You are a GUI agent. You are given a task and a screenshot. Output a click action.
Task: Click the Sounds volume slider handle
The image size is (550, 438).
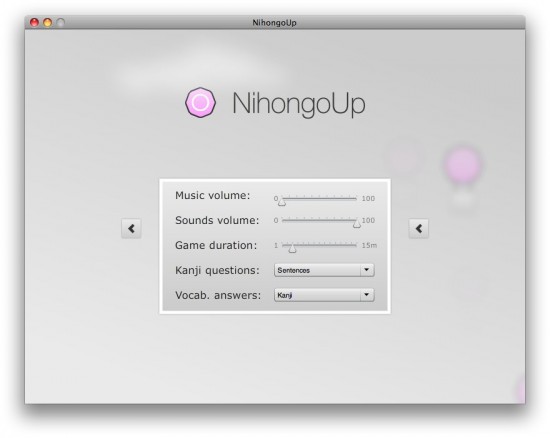click(356, 223)
